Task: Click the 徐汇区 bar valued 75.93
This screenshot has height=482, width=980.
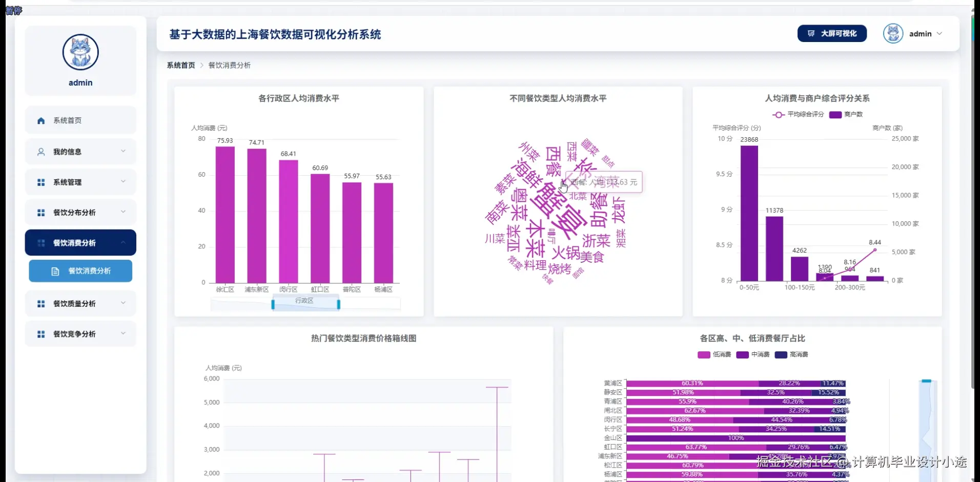Action: coord(225,215)
